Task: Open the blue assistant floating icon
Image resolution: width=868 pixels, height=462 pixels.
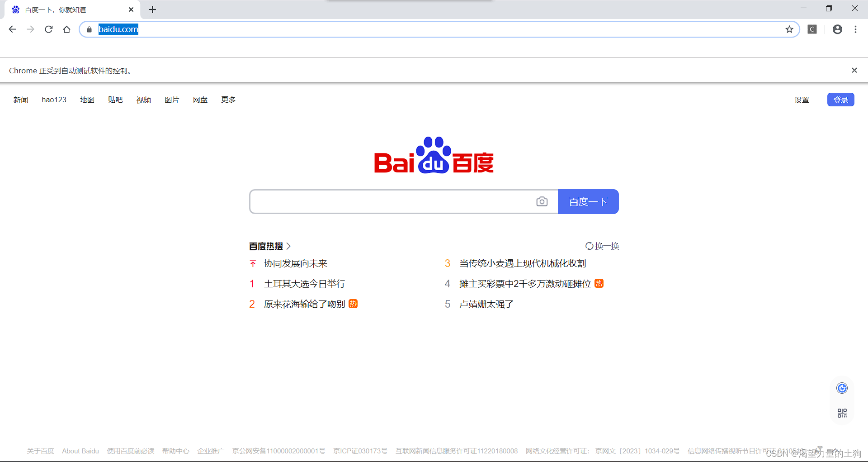Action: pos(842,388)
